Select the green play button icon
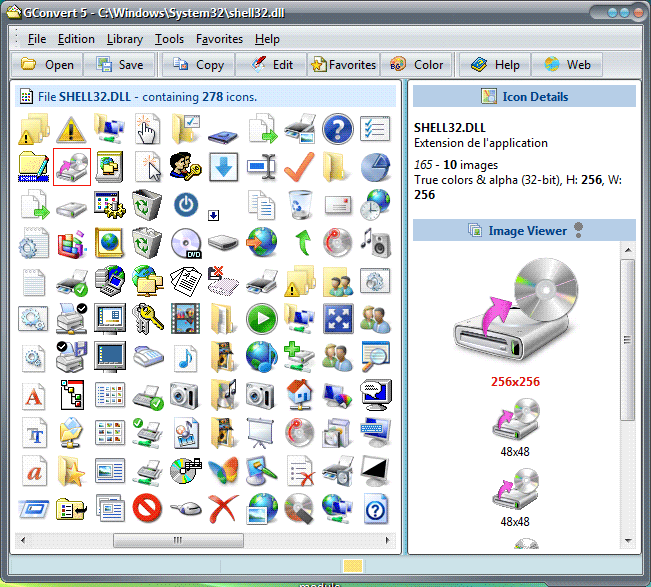Screen dimensions: 651x587 click(261, 318)
